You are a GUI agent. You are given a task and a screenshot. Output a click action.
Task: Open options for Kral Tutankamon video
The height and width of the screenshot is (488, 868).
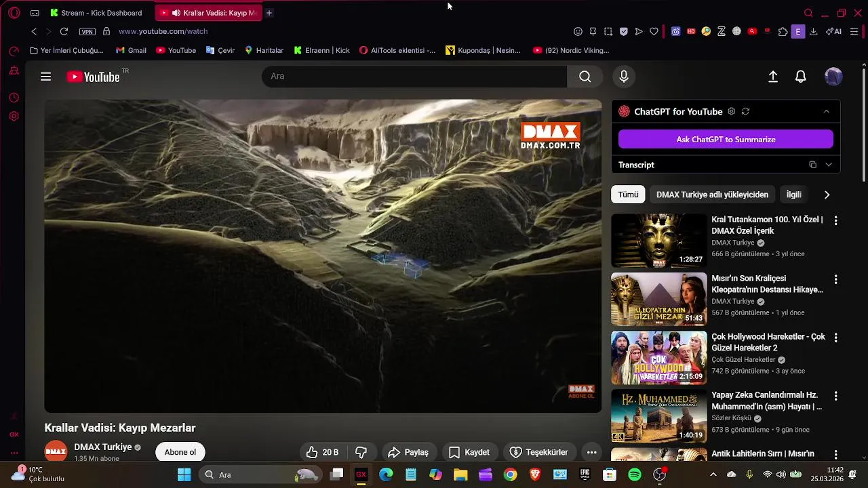point(835,220)
